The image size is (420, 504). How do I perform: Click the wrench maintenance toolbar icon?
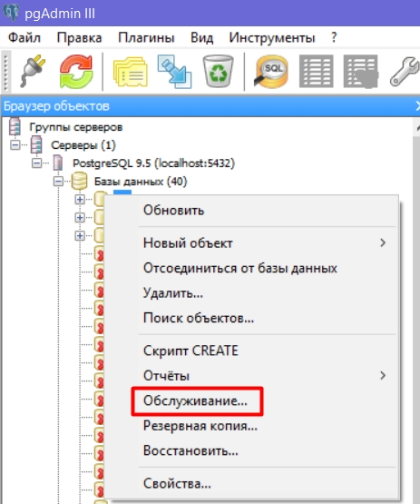pos(405,72)
